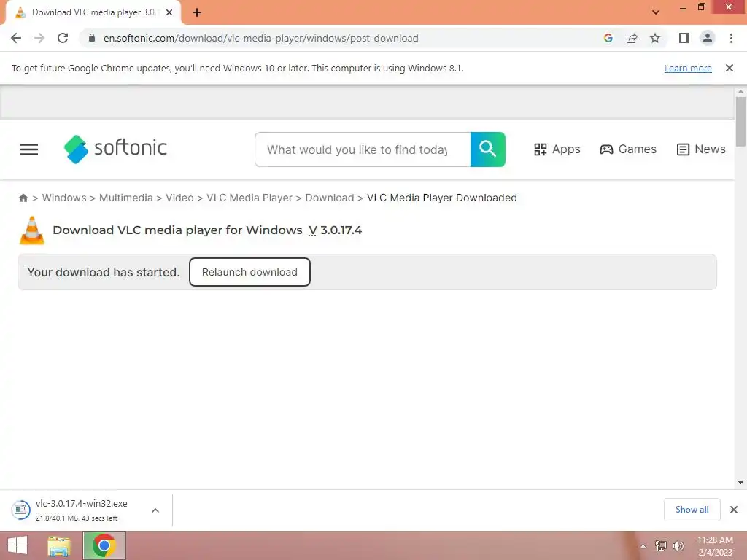Click Show all downloads

point(692,510)
